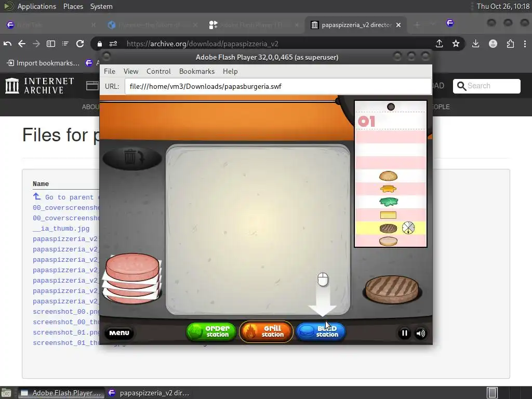Open the browser extensions puzzle icon
Screen dimensions: 532x399
coord(510,44)
